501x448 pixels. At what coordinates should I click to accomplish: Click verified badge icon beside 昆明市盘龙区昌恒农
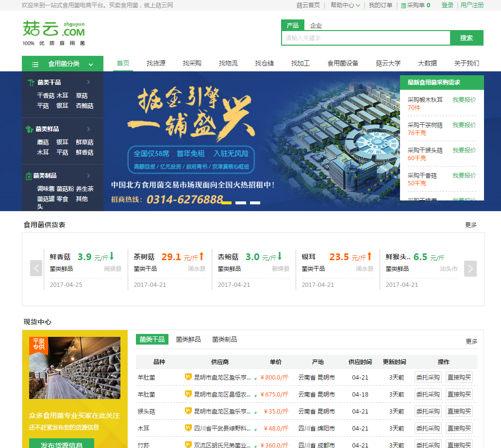tap(188, 394)
